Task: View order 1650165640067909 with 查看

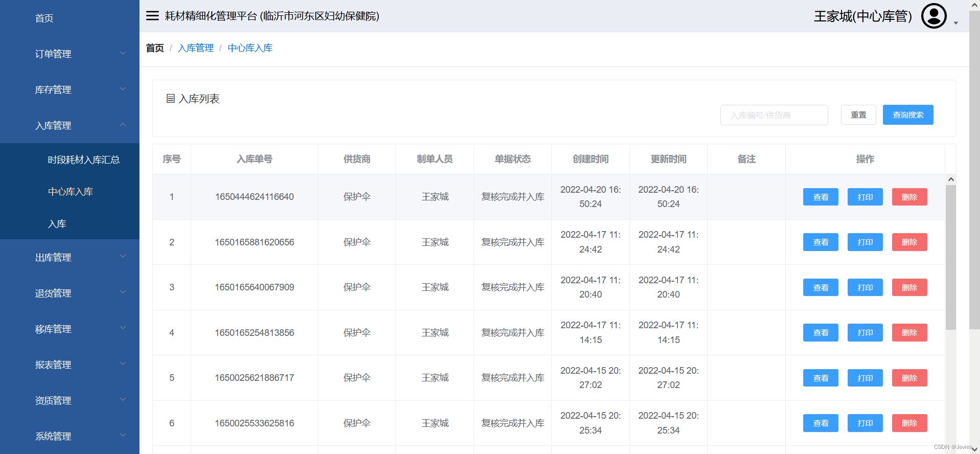Action: (x=821, y=287)
